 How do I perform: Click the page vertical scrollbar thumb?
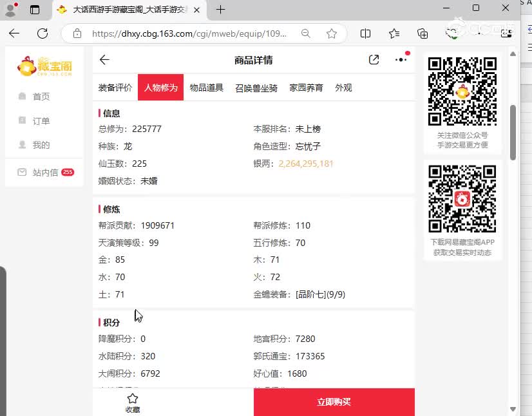tap(513, 132)
